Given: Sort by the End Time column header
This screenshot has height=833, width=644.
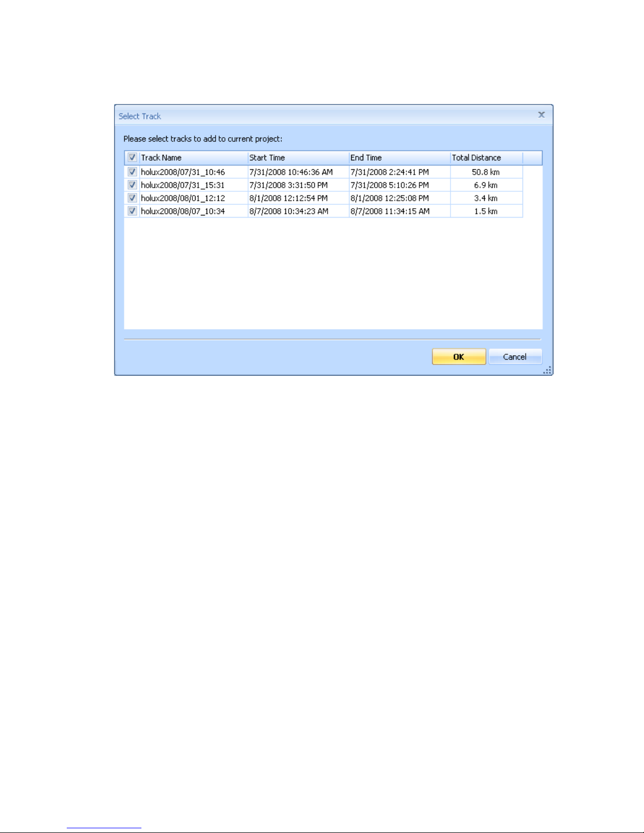Looking at the screenshot, I should coord(400,158).
